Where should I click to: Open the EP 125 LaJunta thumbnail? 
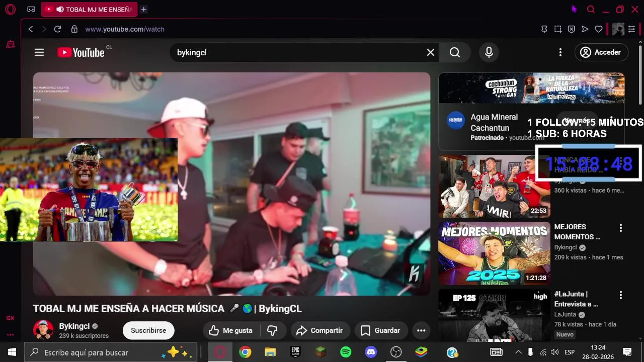[494, 315]
